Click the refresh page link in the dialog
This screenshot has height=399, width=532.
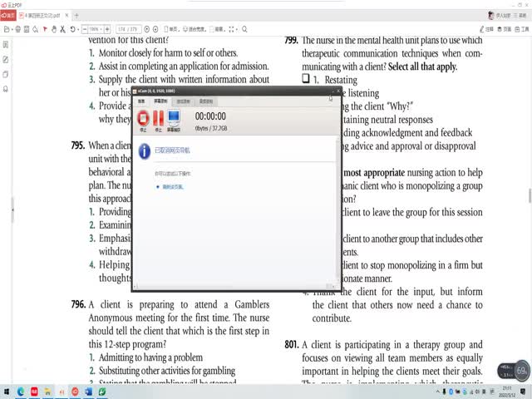[170, 187]
